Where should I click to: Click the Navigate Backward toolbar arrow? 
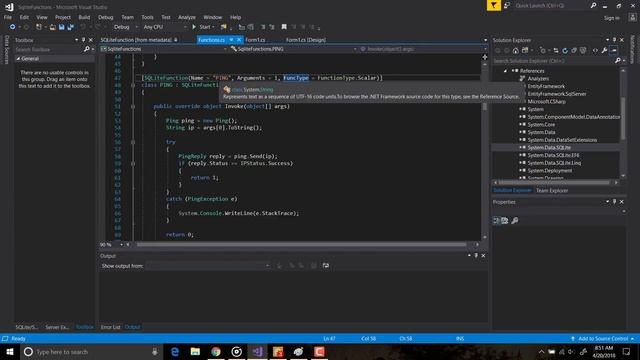pyautogui.click(x=13, y=27)
